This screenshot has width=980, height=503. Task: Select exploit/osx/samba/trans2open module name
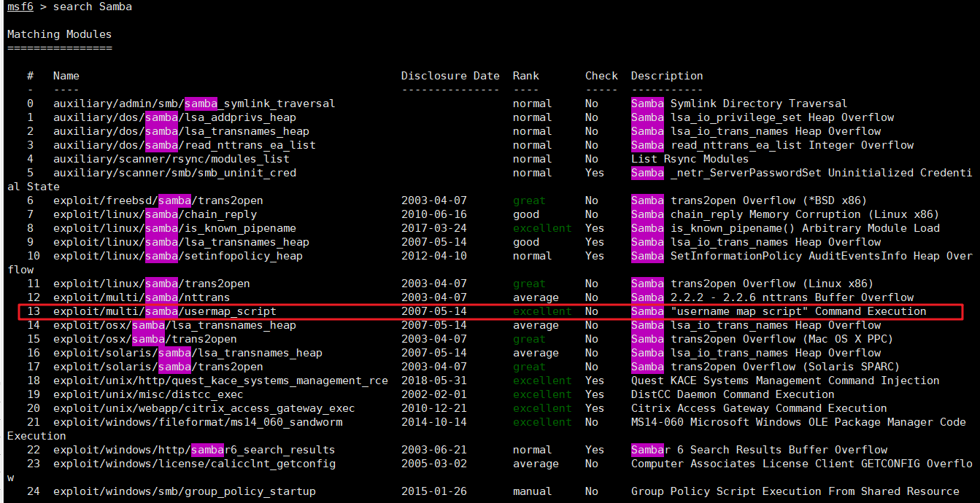coord(145,339)
